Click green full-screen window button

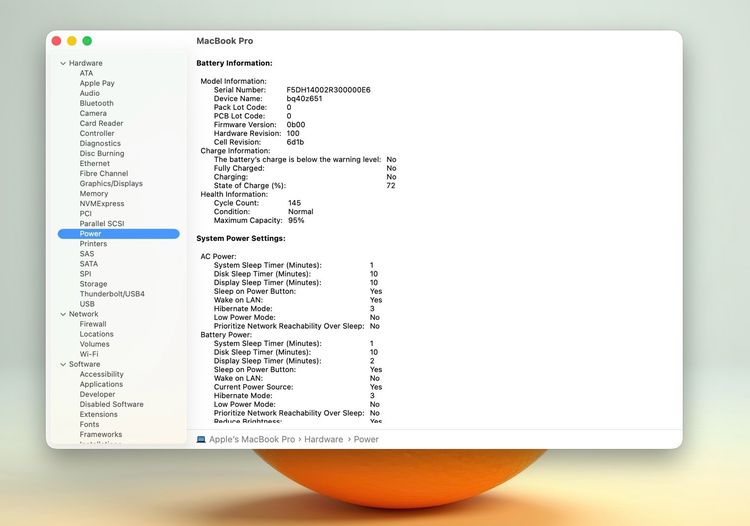87,41
